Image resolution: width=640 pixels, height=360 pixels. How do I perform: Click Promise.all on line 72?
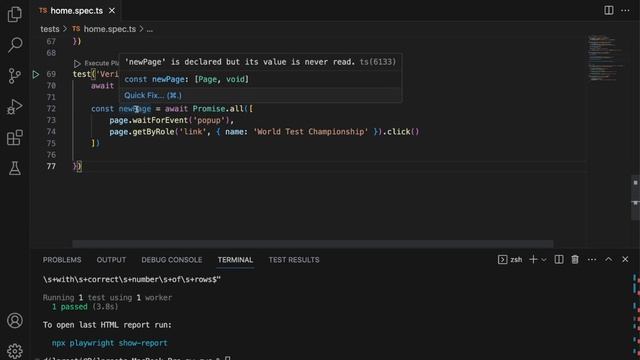pyautogui.click(x=218, y=109)
